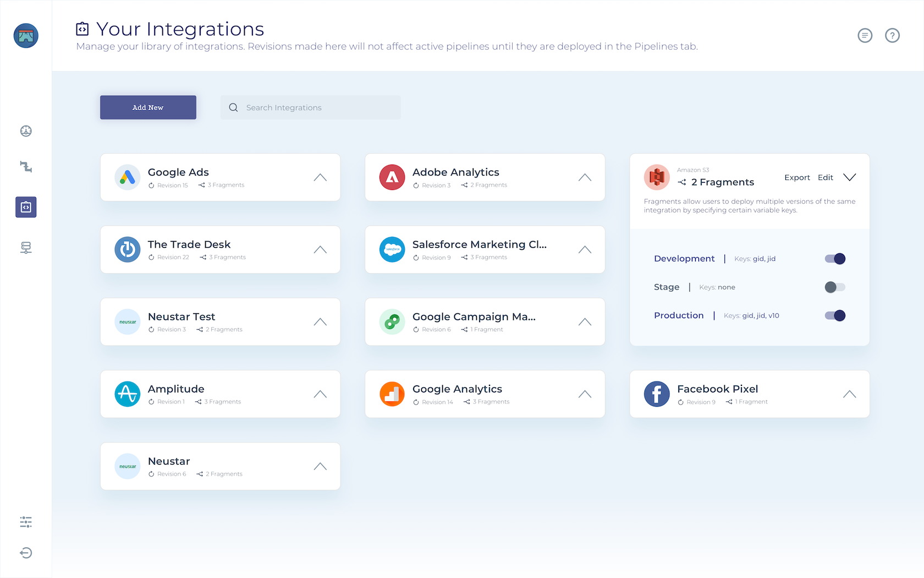This screenshot has width=924, height=578.
Task: Click the logout icon in sidebar
Action: [x=26, y=553]
